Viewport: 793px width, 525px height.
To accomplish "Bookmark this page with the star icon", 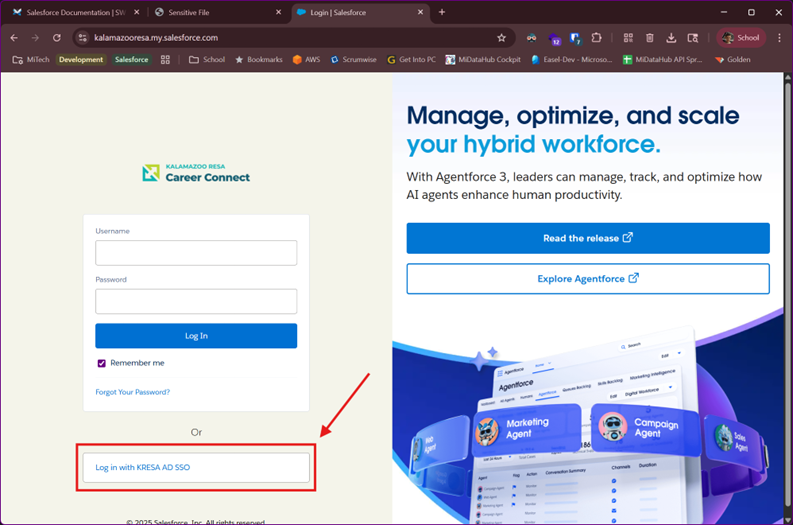I will [501, 38].
